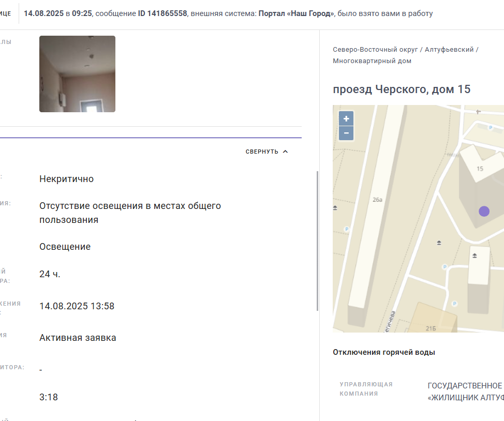
Task: Click the СВЕРНУТЬ collapse label
Action: pos(262,152)
